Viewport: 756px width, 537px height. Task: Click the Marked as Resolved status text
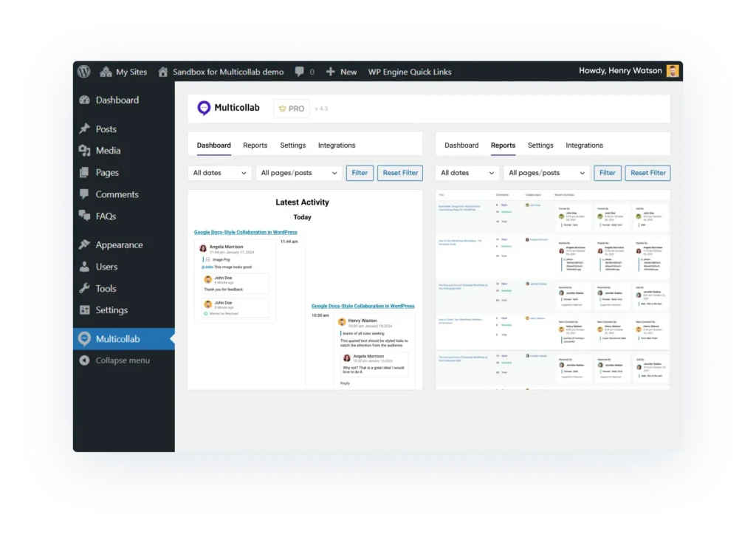pyautogui.click(x=224, y=314)
